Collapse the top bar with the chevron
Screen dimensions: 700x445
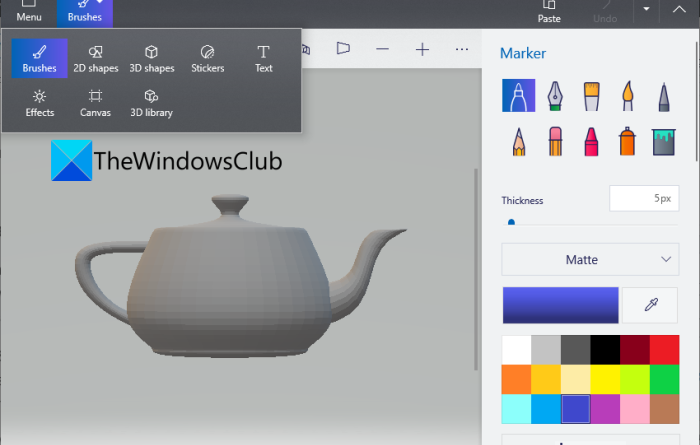pyautogui.click(x=679, y=9)
